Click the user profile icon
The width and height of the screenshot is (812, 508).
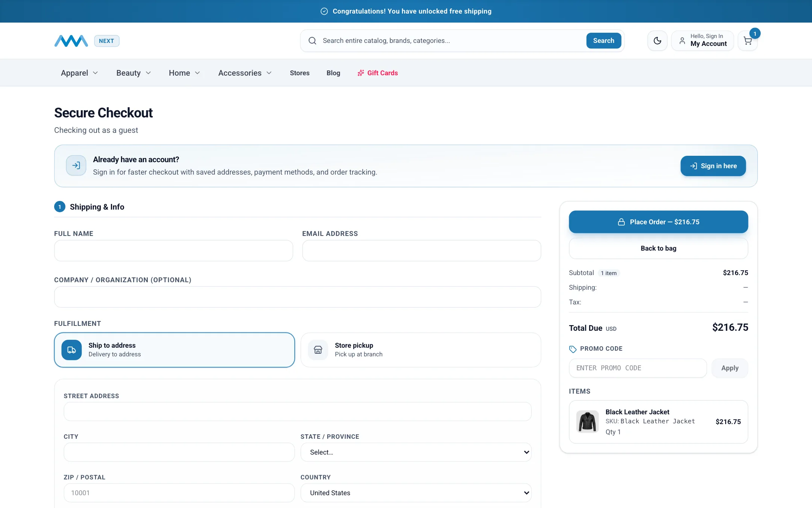click(x=682, y=41)
